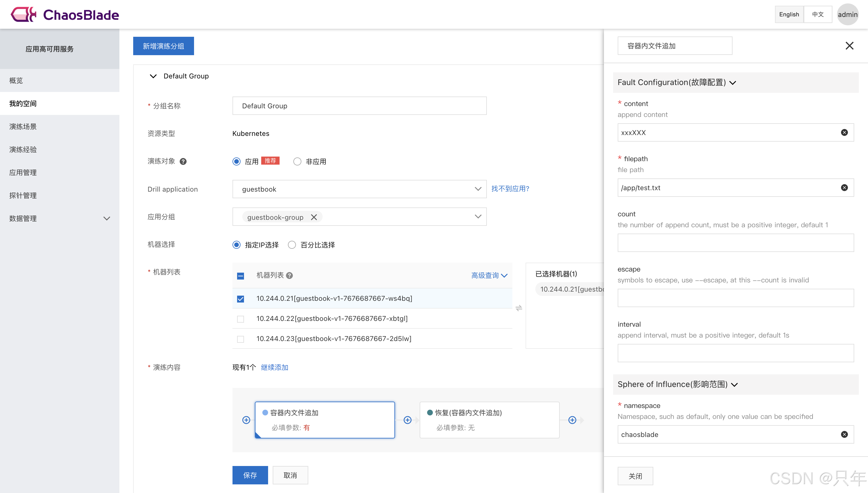Select the 非应用 radio button
Screen dimensions: 868x493
tap(297, 161)
